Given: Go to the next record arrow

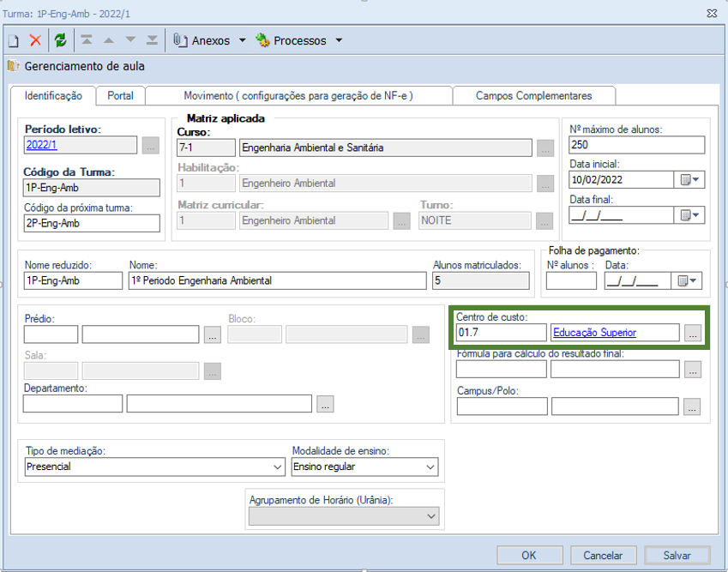Looking at the screenshot, I should [x=130, y=40].
